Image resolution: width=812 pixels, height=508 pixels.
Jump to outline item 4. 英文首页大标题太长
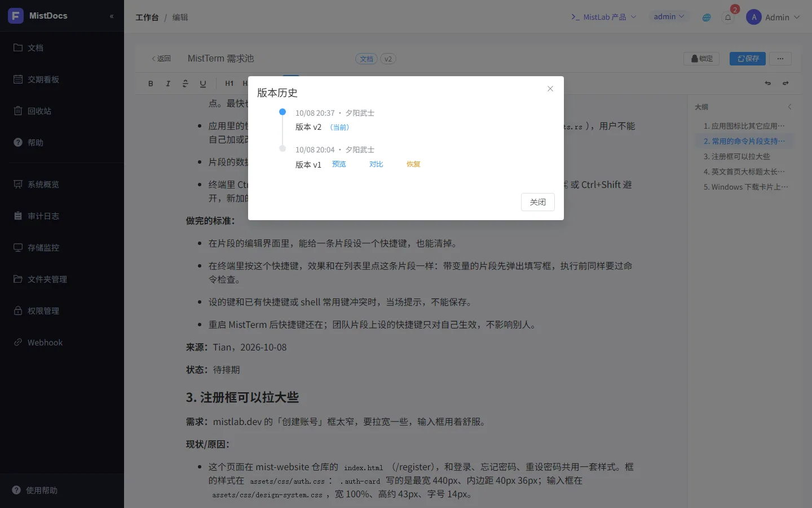744,172
